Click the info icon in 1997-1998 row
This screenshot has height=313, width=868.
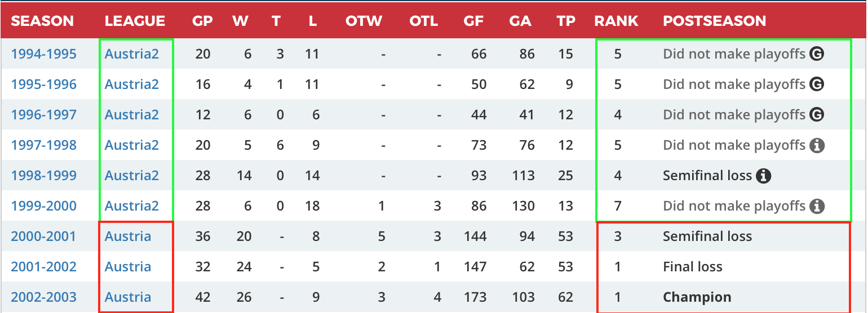[x=817, y=145]
